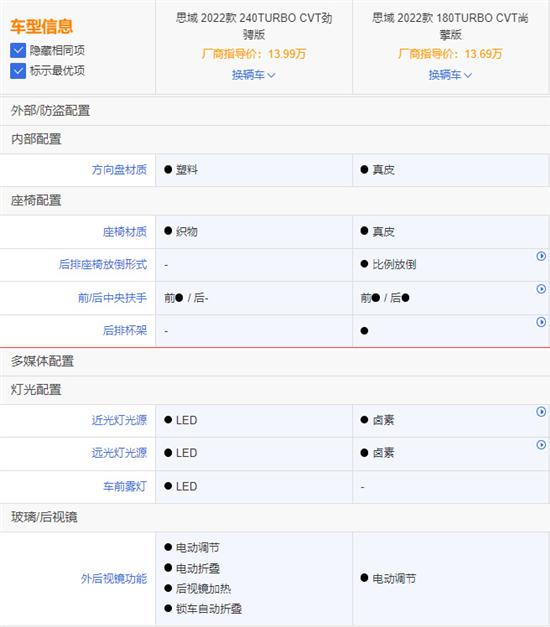This screenshot has width=550, height=627.
Task: Open 车前雾灯 parameter link
Action: [x=125, y=487]
